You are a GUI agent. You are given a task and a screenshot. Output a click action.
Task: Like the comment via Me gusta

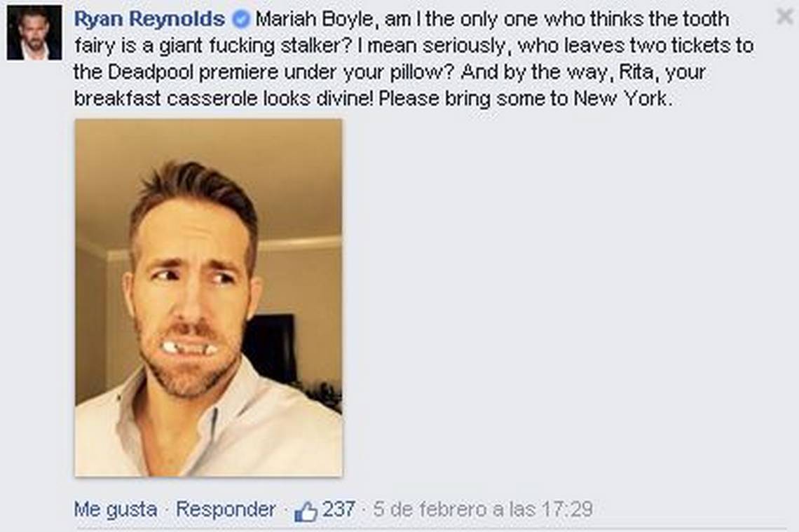coord(116,509)
